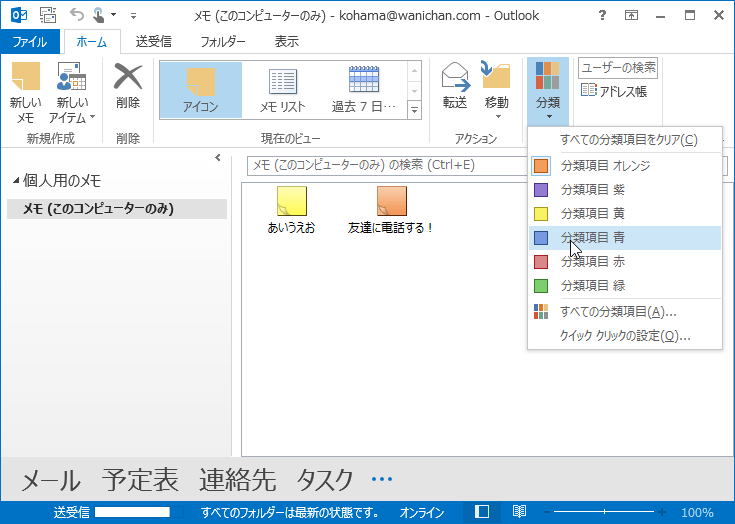Select the ホーム ribbon tab
Viewport: 735px width, 524px height.
pyautogui.click(x=92, y=42)
